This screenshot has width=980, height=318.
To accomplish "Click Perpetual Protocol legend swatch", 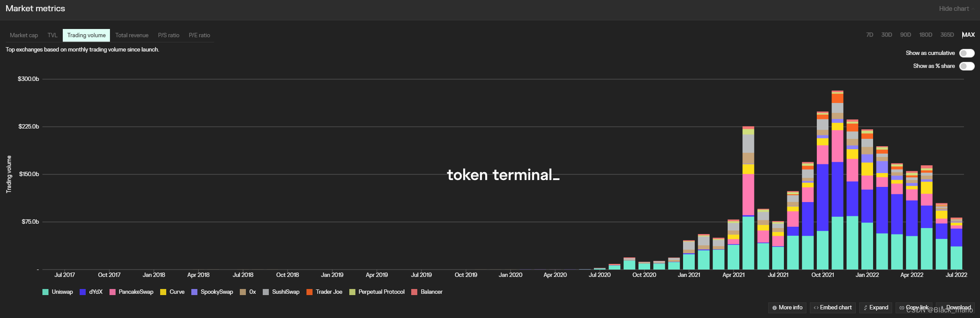I will (x=352, y=292).
